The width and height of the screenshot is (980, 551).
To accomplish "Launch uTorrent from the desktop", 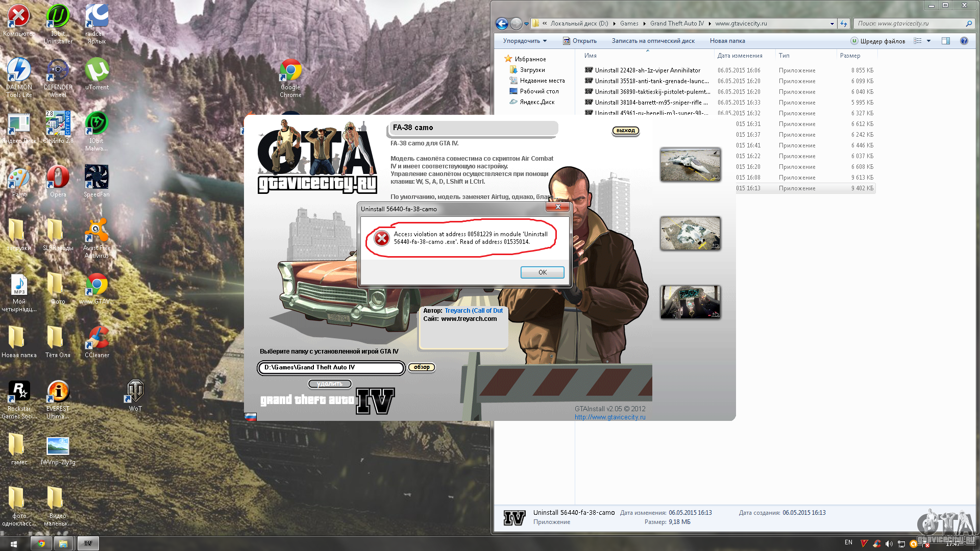I will pos(96,74).
